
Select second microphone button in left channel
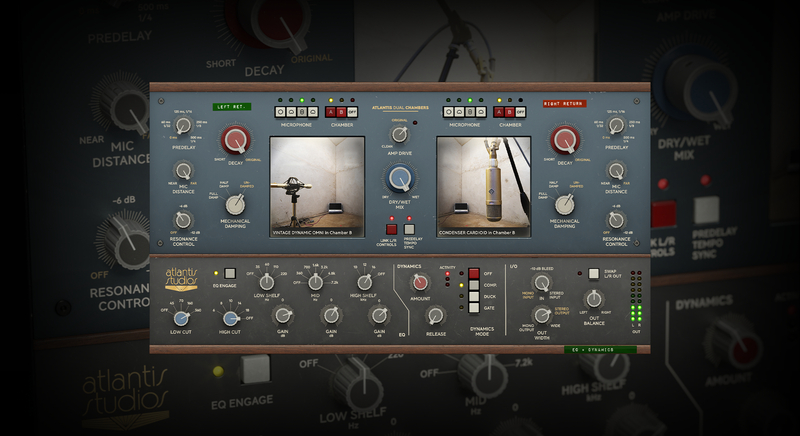(x=291, y=112)
